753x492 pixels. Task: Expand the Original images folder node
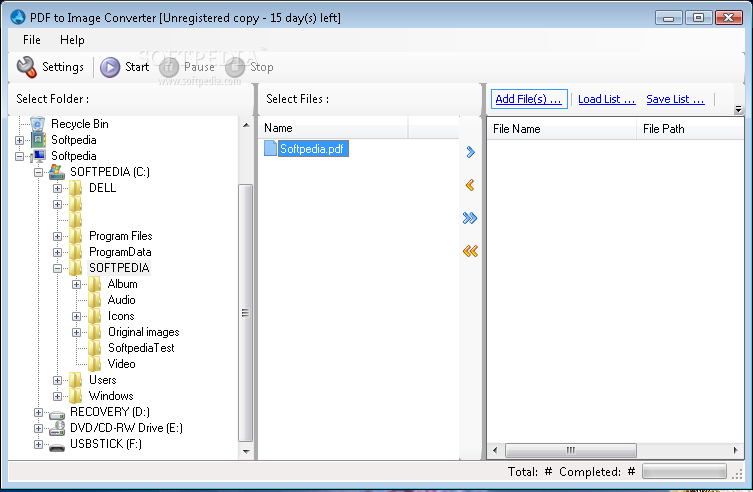coord(76,332)
